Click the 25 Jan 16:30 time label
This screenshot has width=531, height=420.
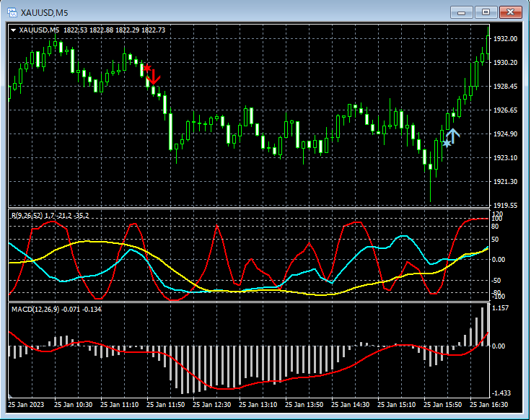coord(489,405)
